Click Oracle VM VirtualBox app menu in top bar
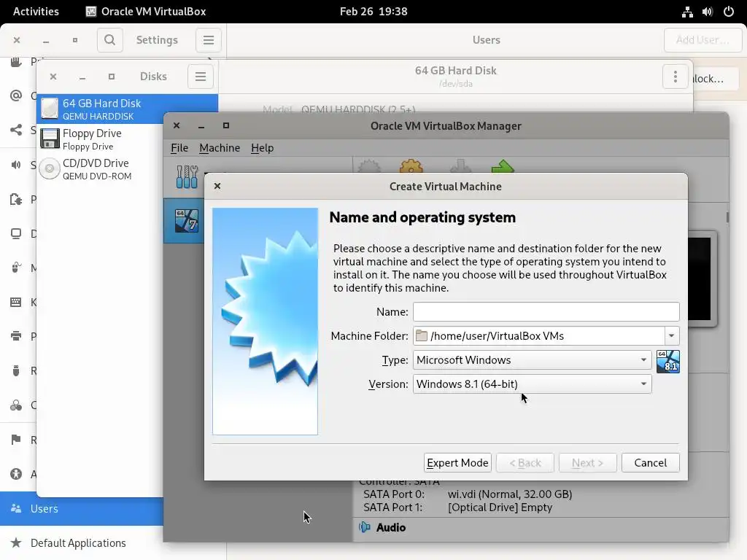This screenshot has height=560, width=747. coord(146,12)
